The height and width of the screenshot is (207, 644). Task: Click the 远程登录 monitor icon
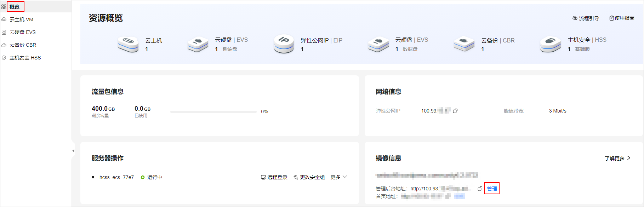pyautogui.click(x=263, y=177)
